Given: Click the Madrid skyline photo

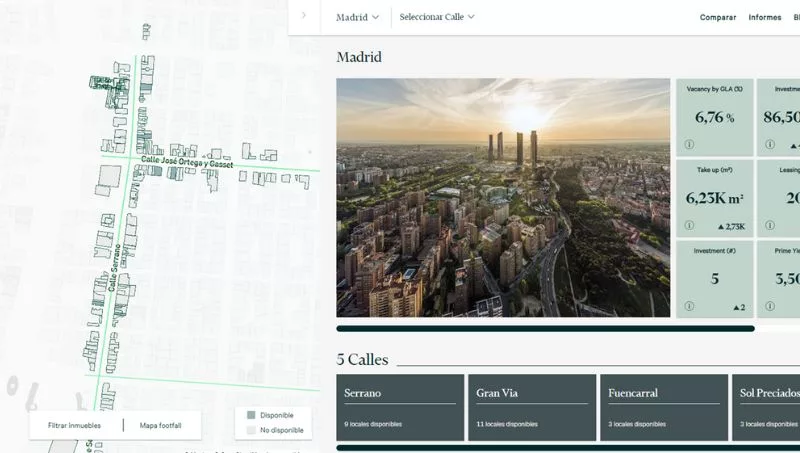Looking at the screenshot, I should pos(503,198).
